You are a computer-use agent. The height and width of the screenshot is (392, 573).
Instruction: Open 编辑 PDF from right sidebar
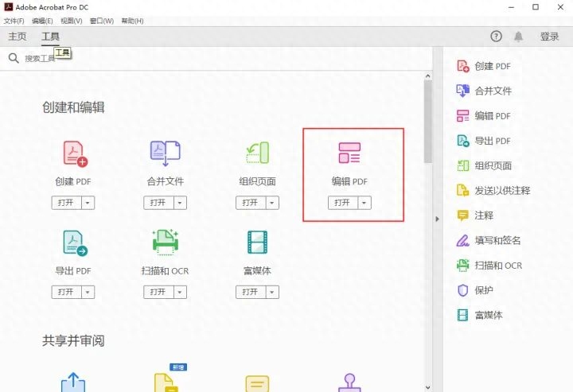484,116
